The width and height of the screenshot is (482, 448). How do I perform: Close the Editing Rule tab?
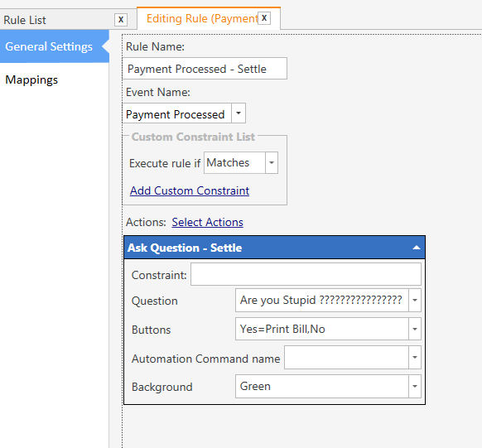[x=264, y=18]
